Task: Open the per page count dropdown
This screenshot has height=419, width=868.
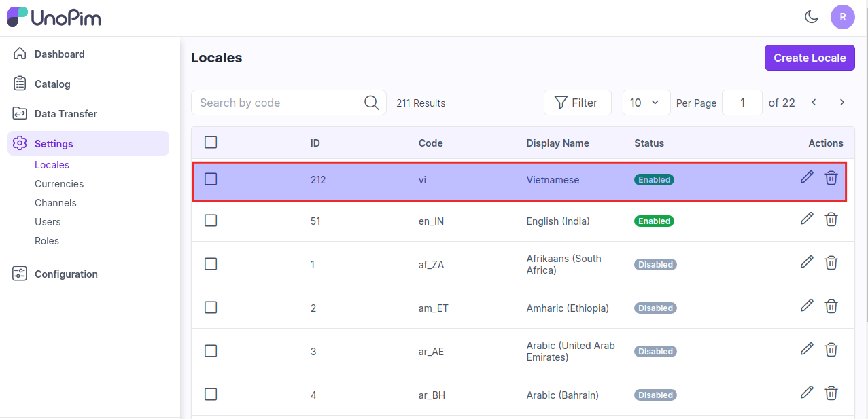Action: pos(646,103)
